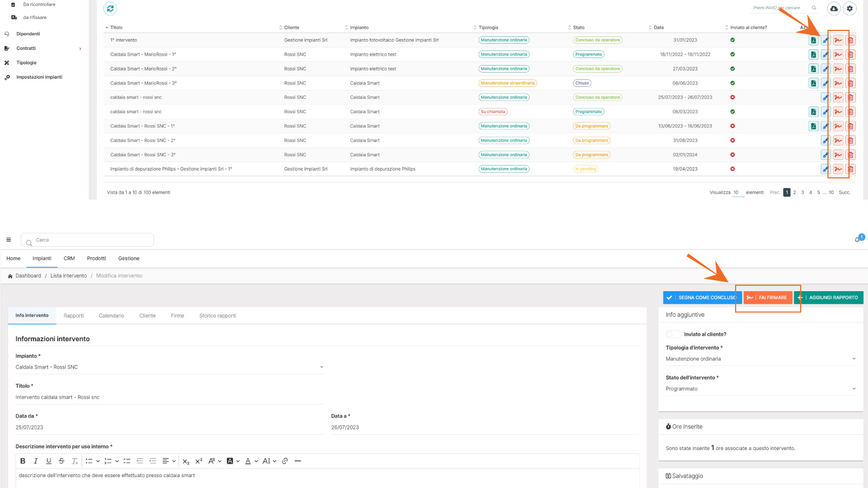
Task: Open the "Stato dell'intervento" dropdown
Action: click(760, 389)
